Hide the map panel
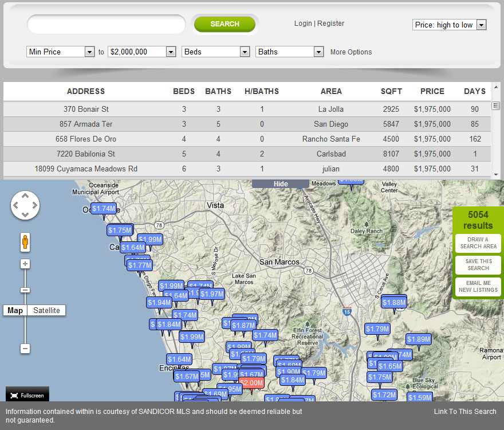 pyautogui.click(x=281, y=184)
